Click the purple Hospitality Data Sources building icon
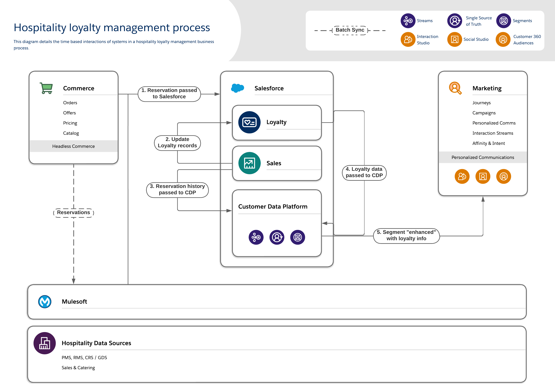555x392 pixels. tap(45, 343)
